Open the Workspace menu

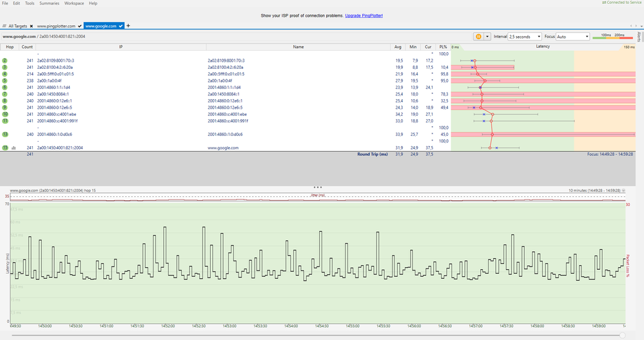point(73,3)
